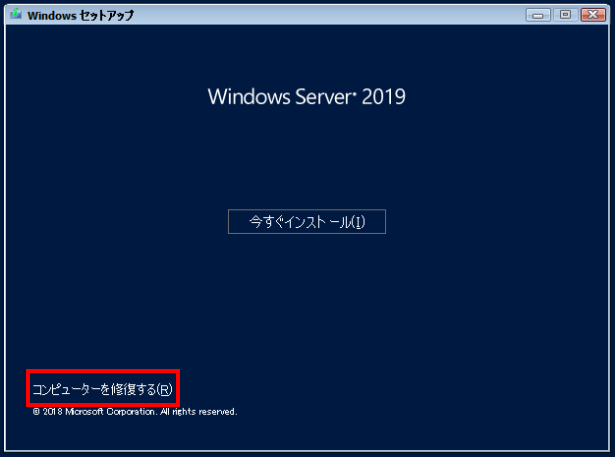Open コンピューターを修復する(R) link
Image resolution: width=615 pixels, height=457 pixels.
[102, 389]
